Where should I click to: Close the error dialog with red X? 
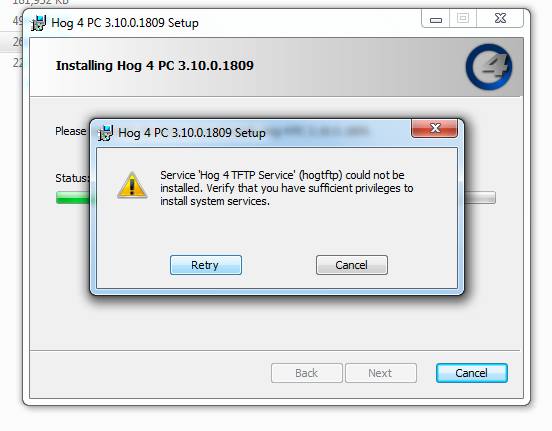(435, 128)
